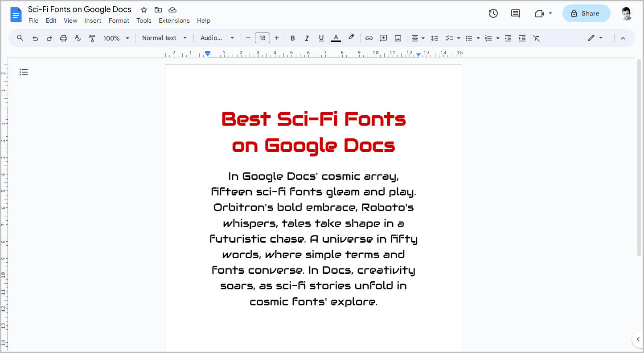Viewport: 644px width, 353px height.
Task: Open the Format menu
Action: click(x=119, y=20)
